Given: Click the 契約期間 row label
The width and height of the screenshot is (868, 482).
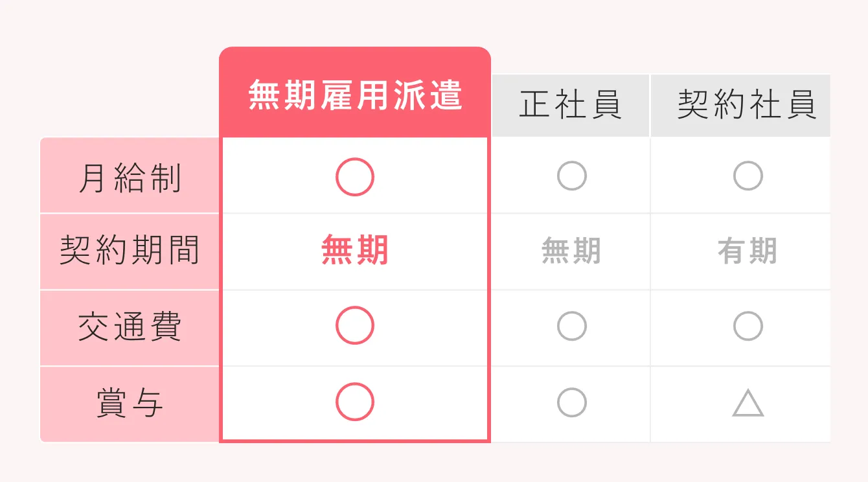Looking at the screenshot, I should tap(130, 251).
